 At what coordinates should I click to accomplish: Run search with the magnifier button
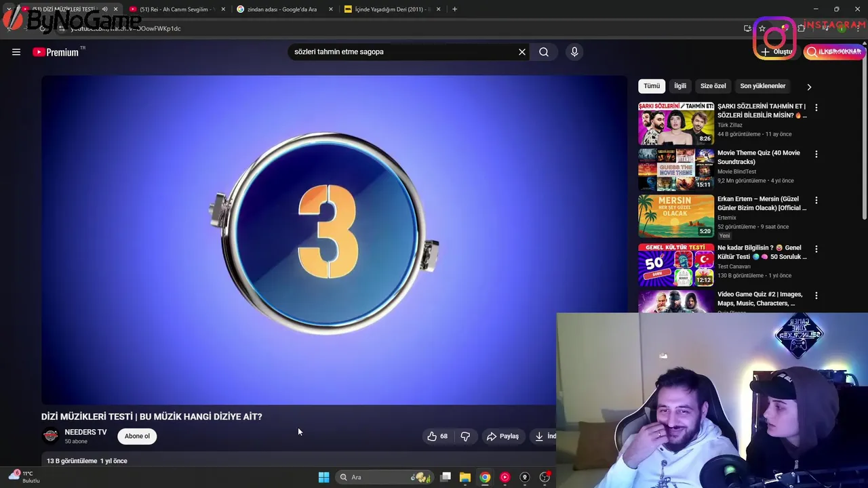click(544, 52)
